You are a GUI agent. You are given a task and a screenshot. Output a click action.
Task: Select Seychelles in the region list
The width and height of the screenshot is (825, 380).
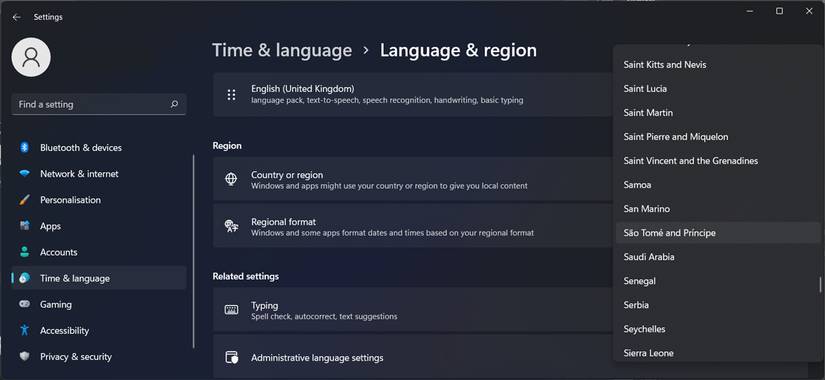pos(718,329)
